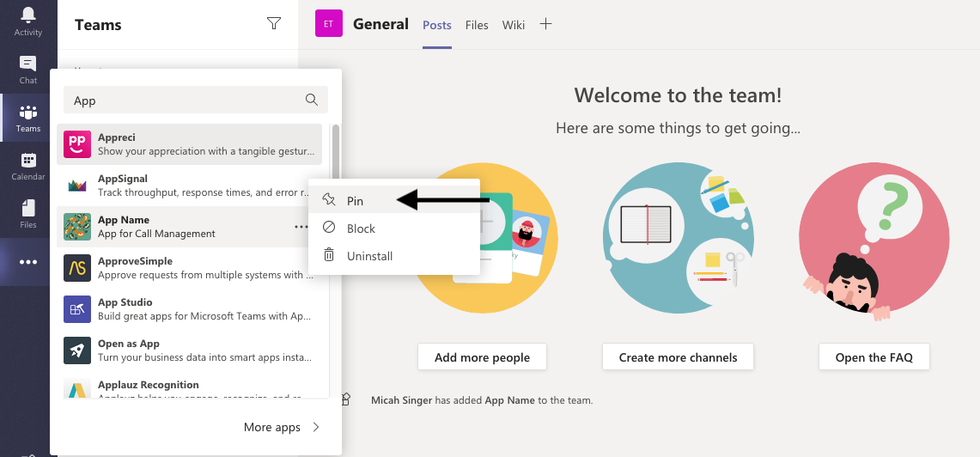Click the pin icon in context menu
The image size is (980, 457).
coord(329,199)
